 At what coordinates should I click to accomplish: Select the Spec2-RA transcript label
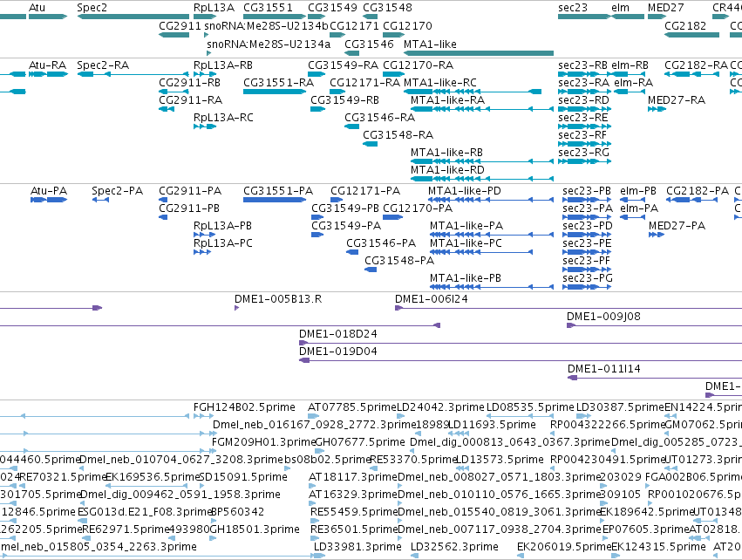(x=103, y=65)
